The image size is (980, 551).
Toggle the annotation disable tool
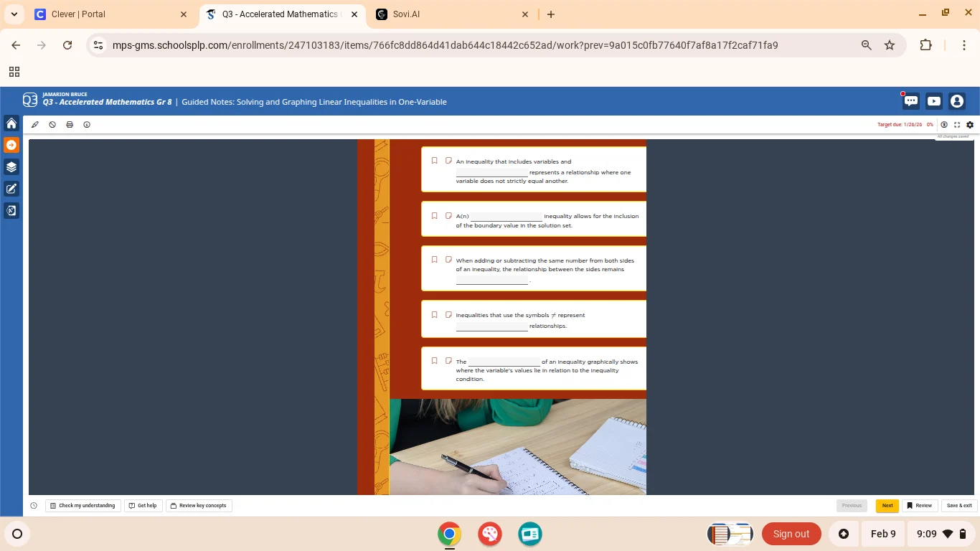(x=52, y=124)
